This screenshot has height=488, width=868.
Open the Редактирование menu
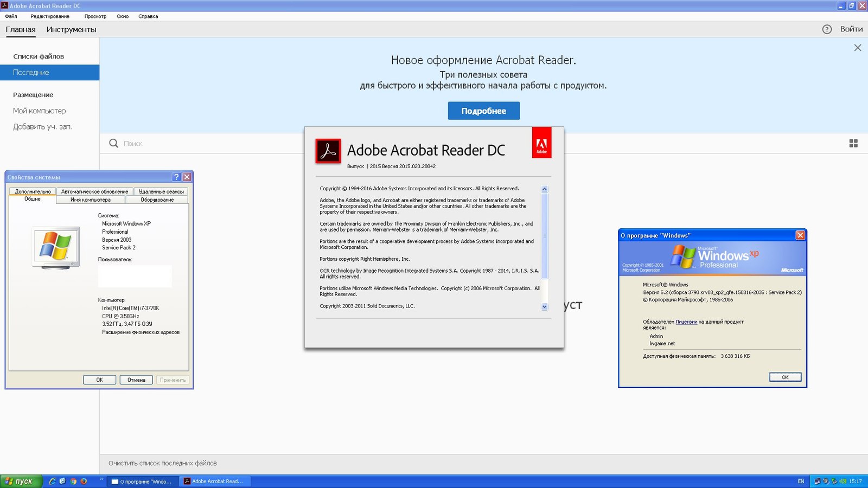click(x=50, y=16)
